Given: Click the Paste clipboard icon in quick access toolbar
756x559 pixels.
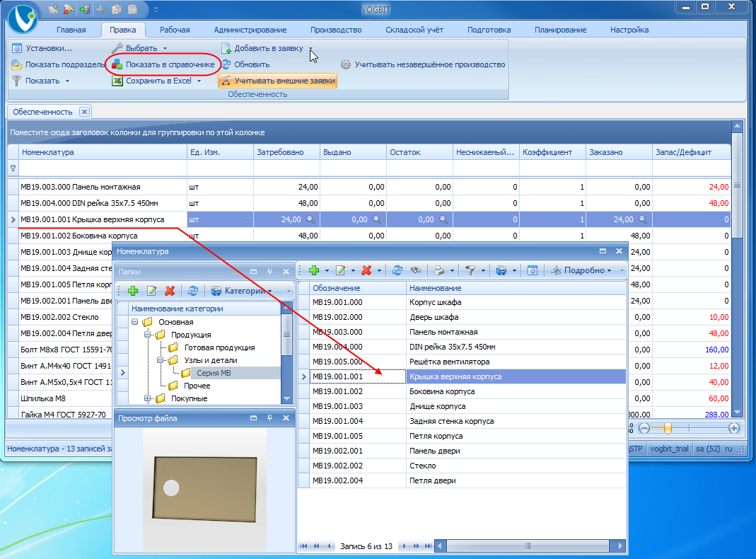Looking at the screenshot, I should (x=132, y=9).
